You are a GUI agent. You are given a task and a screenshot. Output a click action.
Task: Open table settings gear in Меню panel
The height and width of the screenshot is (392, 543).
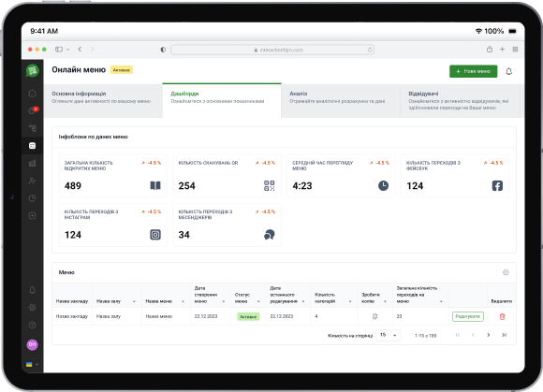pyautogui.click(x=506, y=272)
